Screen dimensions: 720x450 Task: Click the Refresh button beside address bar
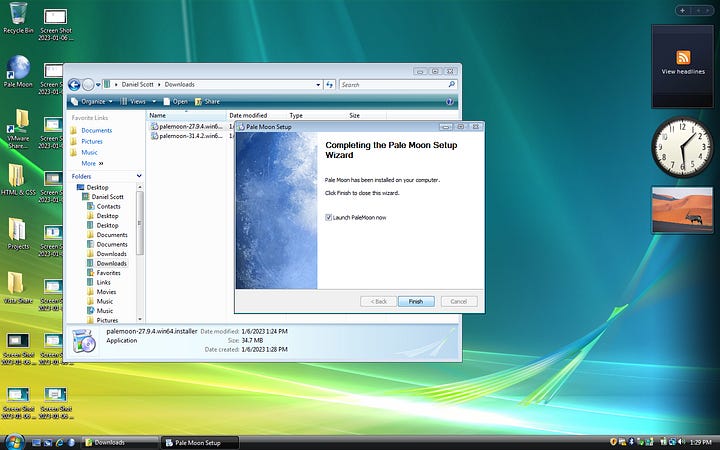329,84
